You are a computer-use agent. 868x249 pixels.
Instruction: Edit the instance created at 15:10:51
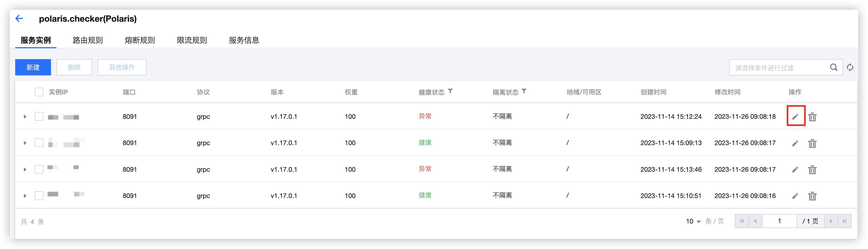point(795,196)
